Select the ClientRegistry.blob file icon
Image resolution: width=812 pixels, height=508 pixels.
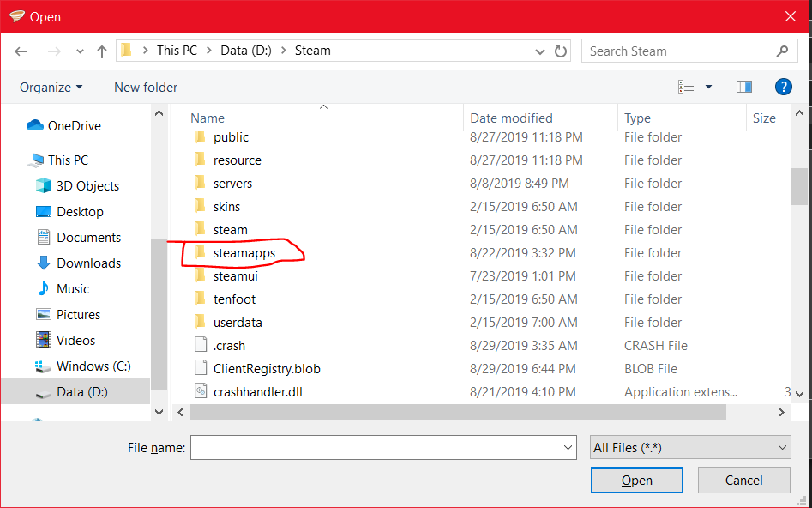tap(201, 369)
